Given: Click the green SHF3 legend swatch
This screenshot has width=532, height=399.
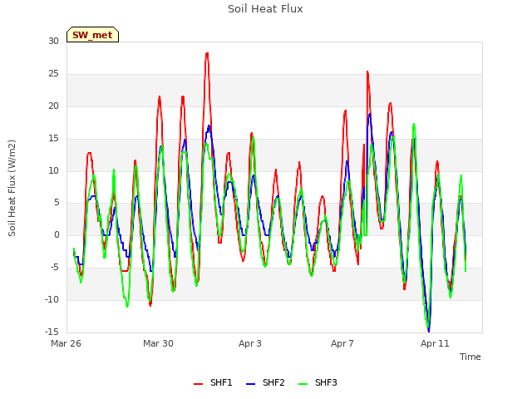Looking at the screenshot, I should click(x=303, y=383).
